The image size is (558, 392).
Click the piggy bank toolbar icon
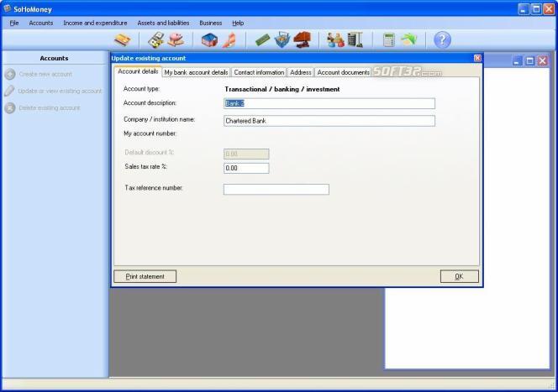click(176, 39)
